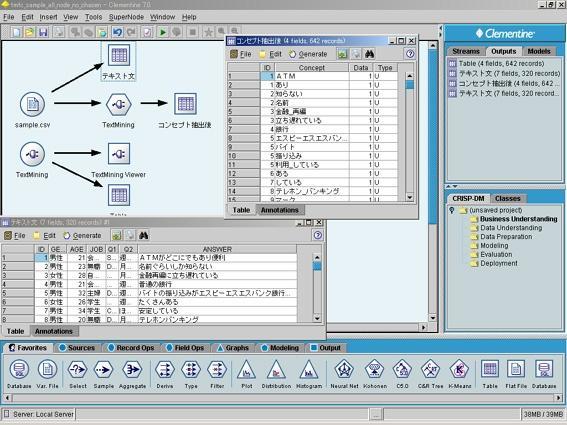Image resolution: width=567 pixels, height=425 pixels.
Task: Open the Record Ops palette tab
Action: tap(131, 348)
